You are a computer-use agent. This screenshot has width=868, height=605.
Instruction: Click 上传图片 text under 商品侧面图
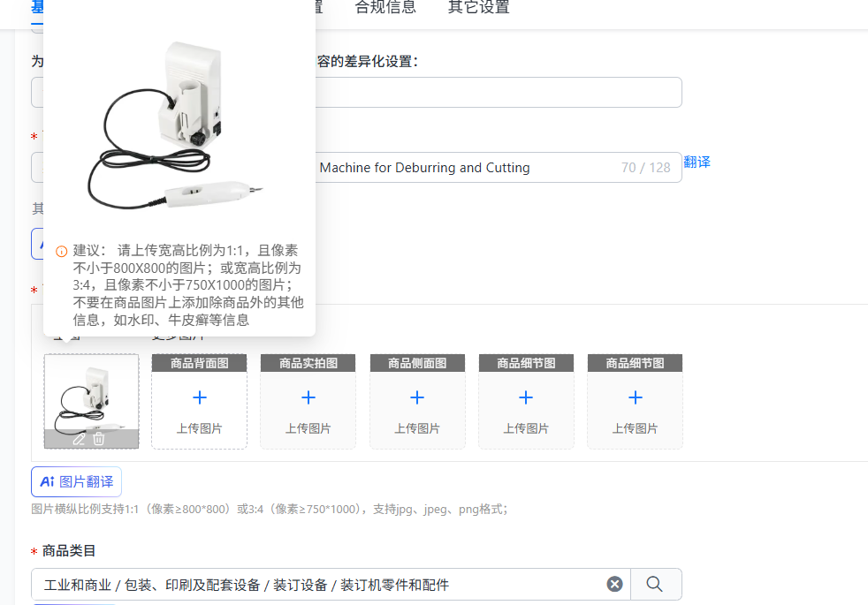point(417,428)
